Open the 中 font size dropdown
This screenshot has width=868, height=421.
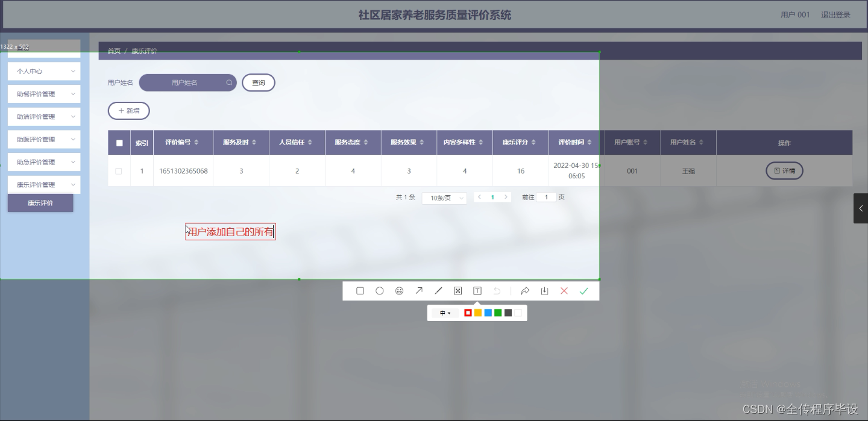[444, 313]
